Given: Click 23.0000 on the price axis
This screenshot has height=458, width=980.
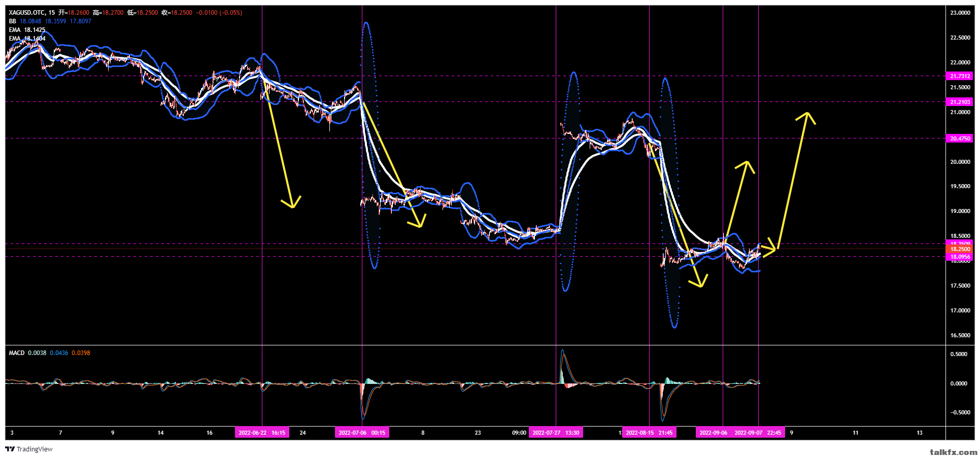Looking at the screenshot, I should (960, 13).
